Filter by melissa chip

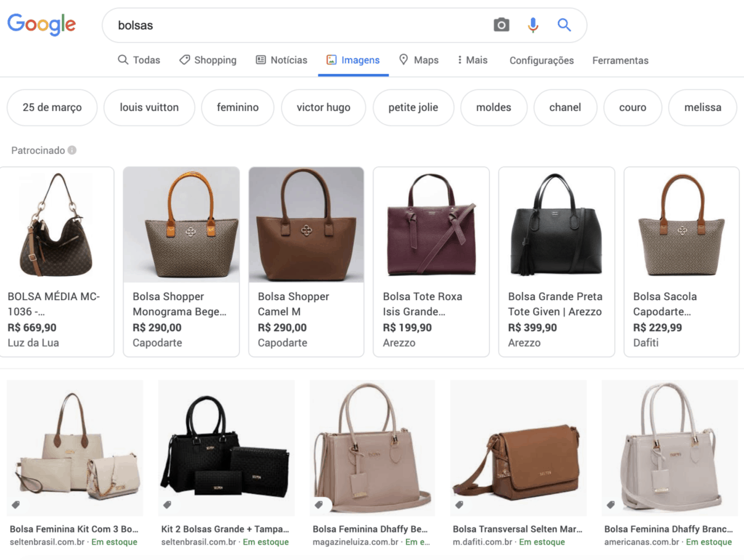point(703,107)
